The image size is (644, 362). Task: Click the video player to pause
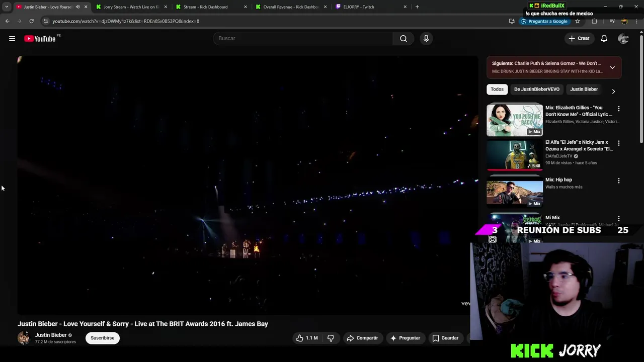point(248,185)
